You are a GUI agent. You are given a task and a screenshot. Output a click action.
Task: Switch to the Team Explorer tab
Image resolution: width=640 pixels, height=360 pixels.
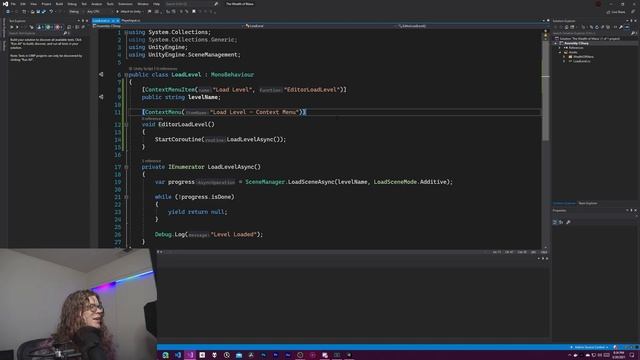click(x=588, y=203)
